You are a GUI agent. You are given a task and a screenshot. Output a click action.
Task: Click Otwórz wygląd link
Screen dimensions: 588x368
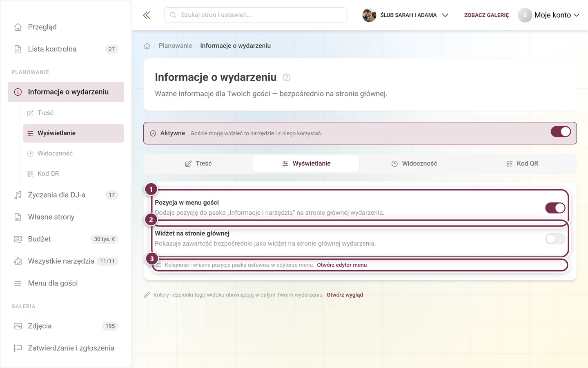(345, 295)
